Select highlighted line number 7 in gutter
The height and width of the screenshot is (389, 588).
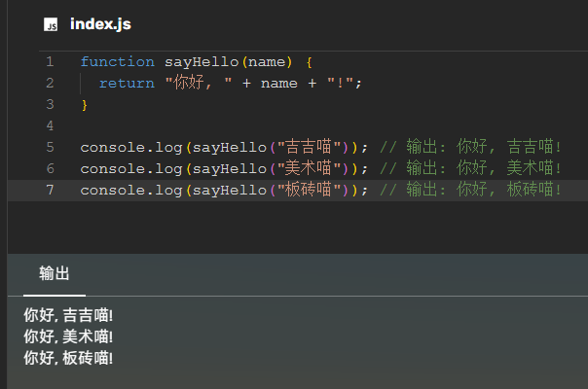(x=49, y=190)
